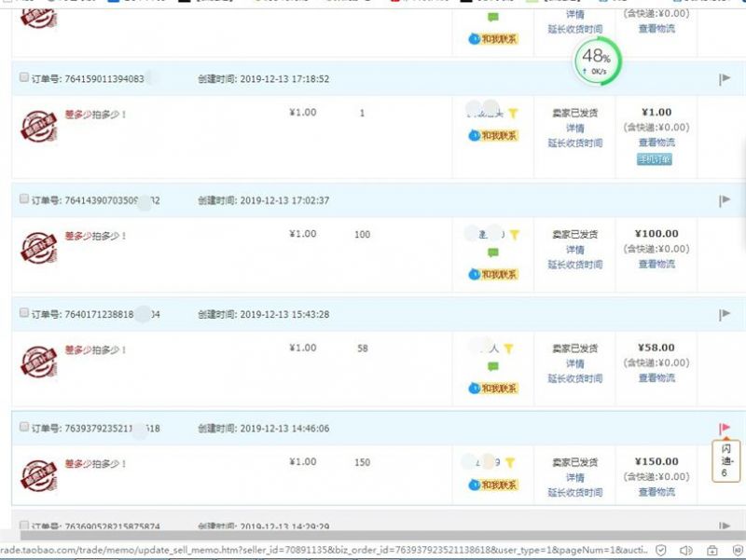Tick the checkbox for the order created 17:18:52
The image size is (746, 560).
[x=24, y=78]
